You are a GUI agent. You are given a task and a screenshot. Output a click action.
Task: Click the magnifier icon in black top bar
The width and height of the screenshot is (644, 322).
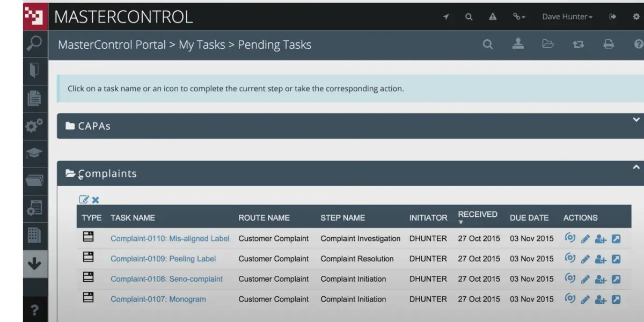coord(469,17)
